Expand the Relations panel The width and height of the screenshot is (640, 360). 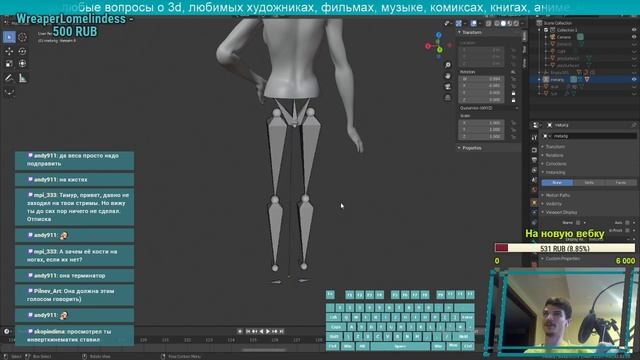pyautogui.click(x=554, y=155)
